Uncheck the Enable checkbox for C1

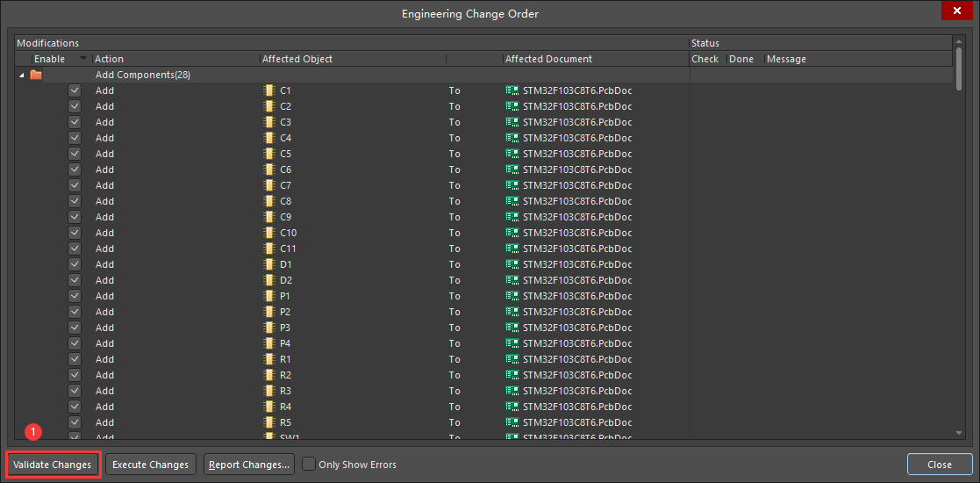[x=75, y=90]
